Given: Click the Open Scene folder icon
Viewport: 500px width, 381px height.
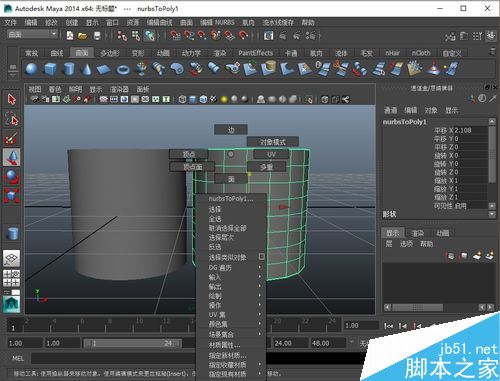Looking at the screenshot, I should tap(82, 36).
